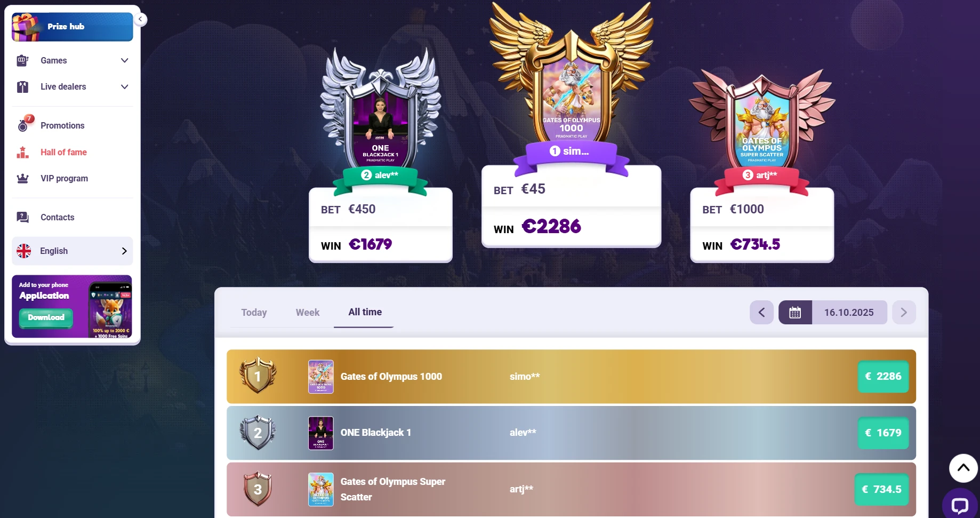The width and height of the screenshot is (980, 518).
Task: Open Contacts chat icon in sidebar
Action: point(22,217)
